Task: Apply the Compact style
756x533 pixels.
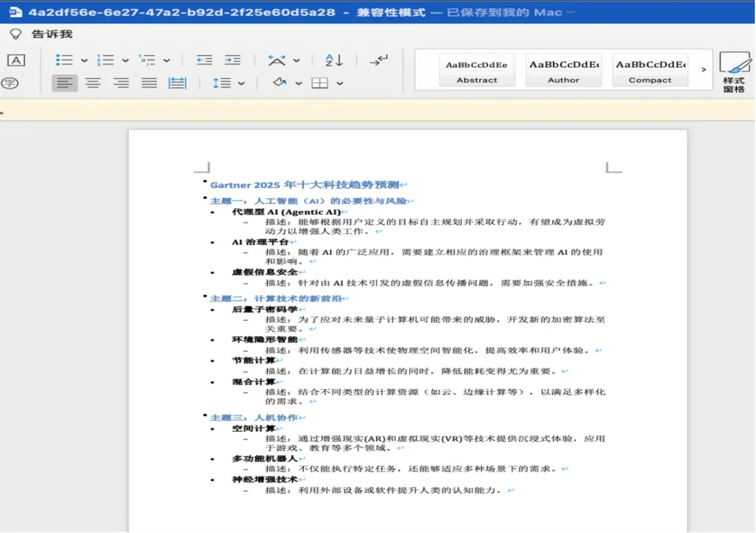Action: 649,70
